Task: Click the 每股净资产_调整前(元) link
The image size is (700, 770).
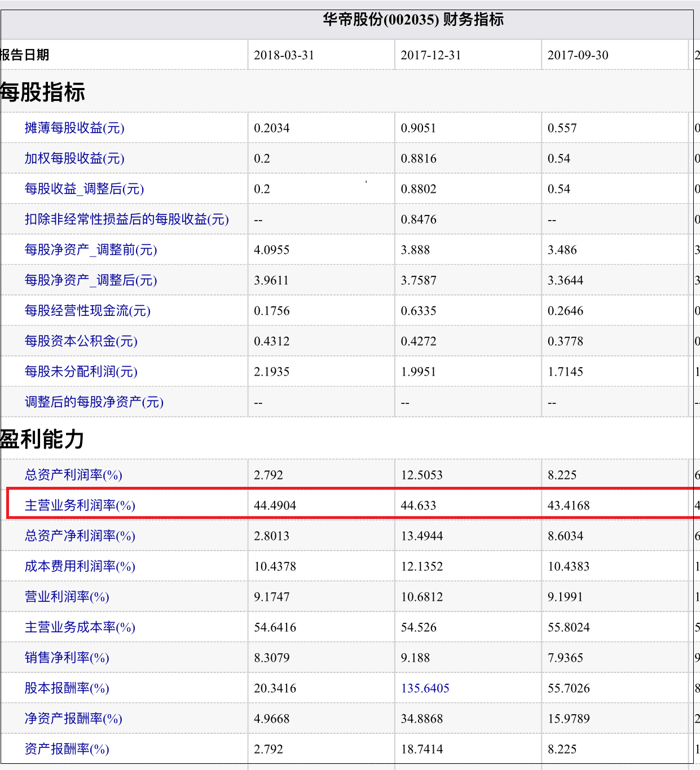Action: tap(91, 250)
